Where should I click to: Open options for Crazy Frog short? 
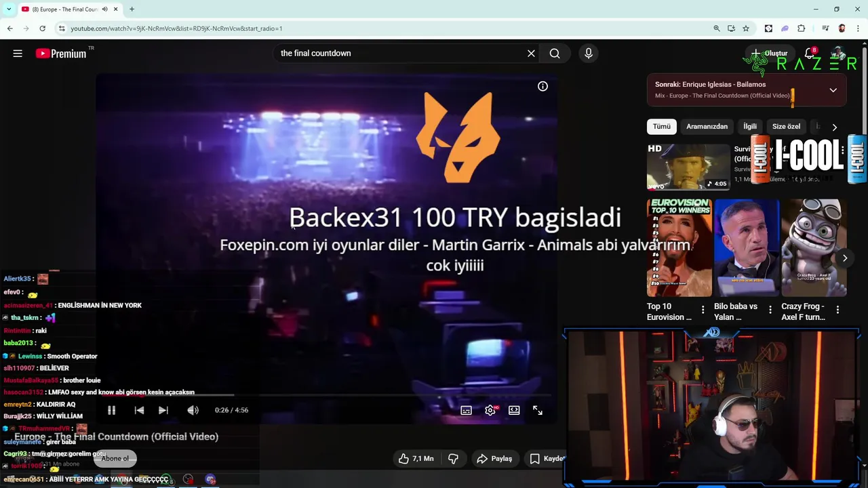tap(837, 310)
